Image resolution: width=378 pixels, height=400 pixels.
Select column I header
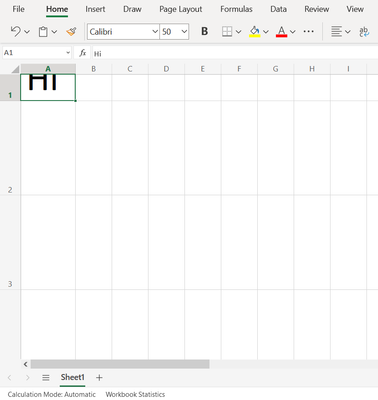click(x=349, y=69)
